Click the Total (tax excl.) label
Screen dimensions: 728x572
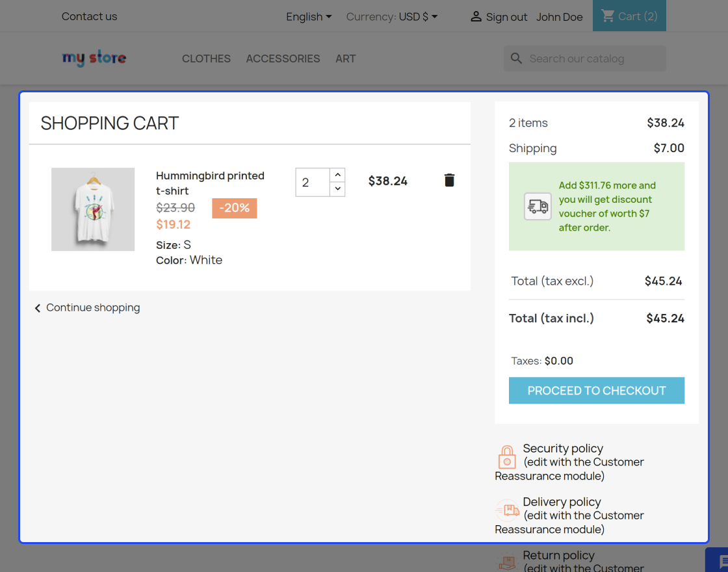click(552, 281)
